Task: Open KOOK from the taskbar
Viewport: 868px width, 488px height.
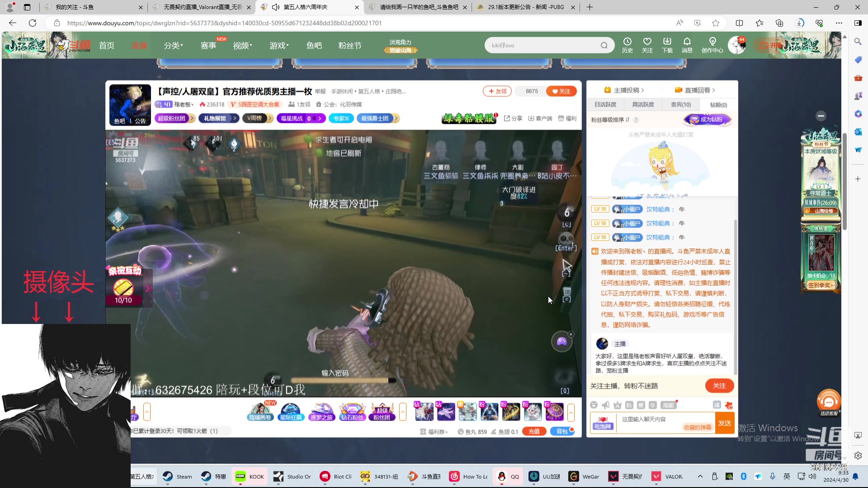Action: tap(250, 476)
